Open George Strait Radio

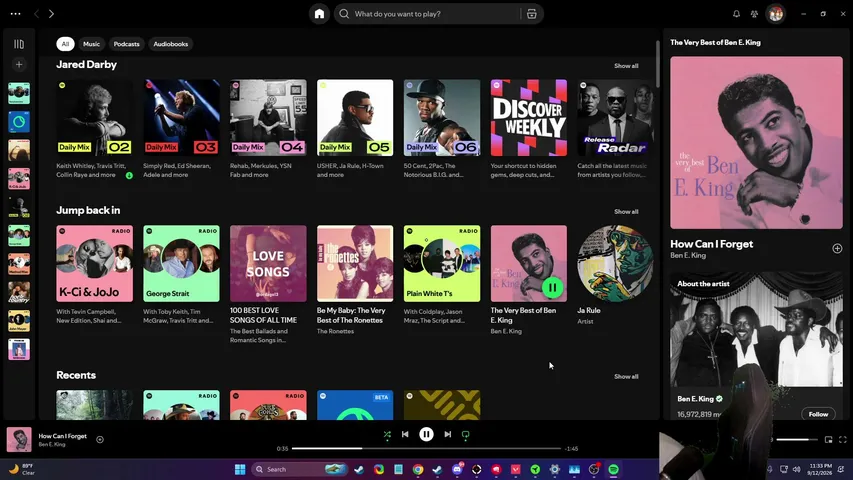[x=181, y=263]
